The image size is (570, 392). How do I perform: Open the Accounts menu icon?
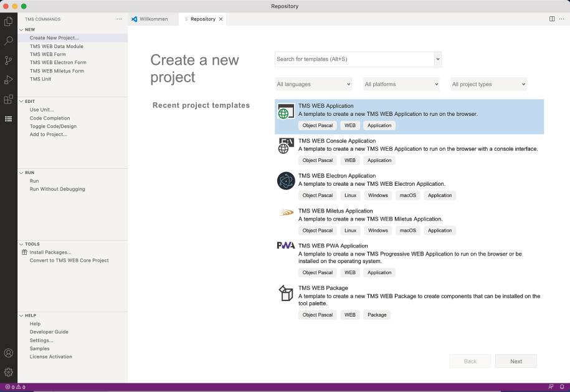point(8,353)
